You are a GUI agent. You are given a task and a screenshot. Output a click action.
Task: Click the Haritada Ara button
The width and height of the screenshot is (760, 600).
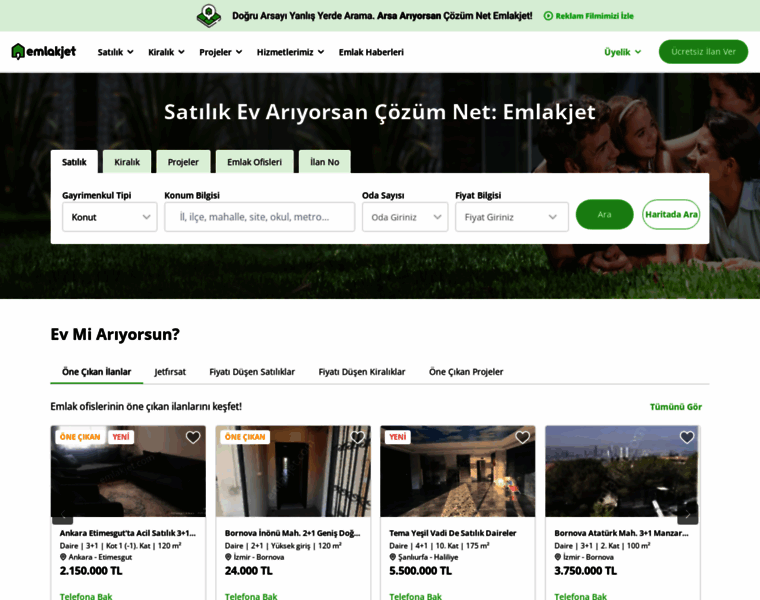[671, 214]
